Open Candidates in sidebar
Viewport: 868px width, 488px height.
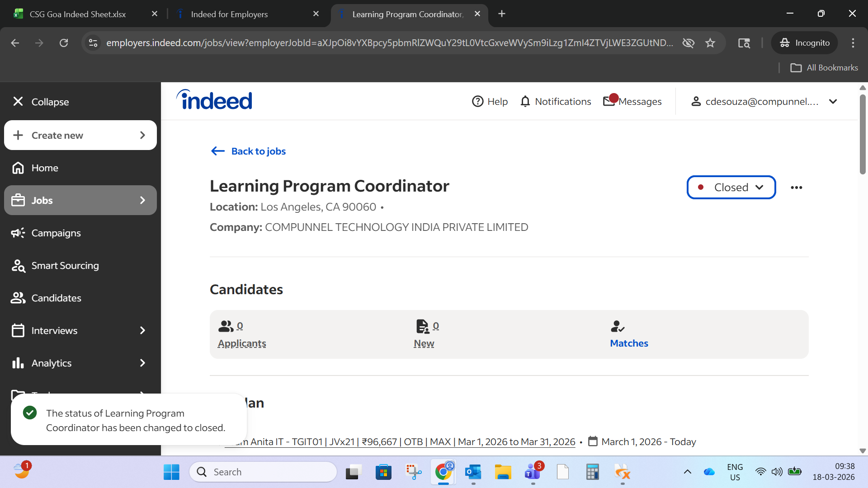(x=56, y=298)
